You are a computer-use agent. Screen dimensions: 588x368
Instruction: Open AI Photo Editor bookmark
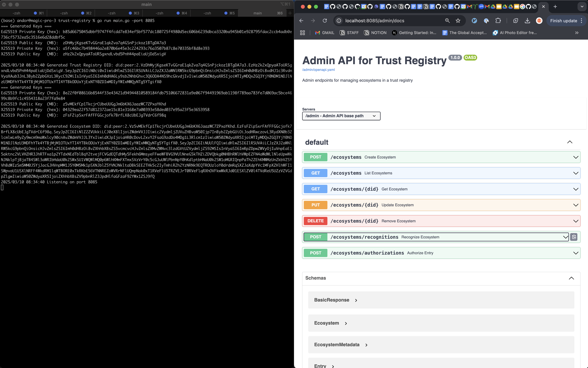click(x=514, y=33)
